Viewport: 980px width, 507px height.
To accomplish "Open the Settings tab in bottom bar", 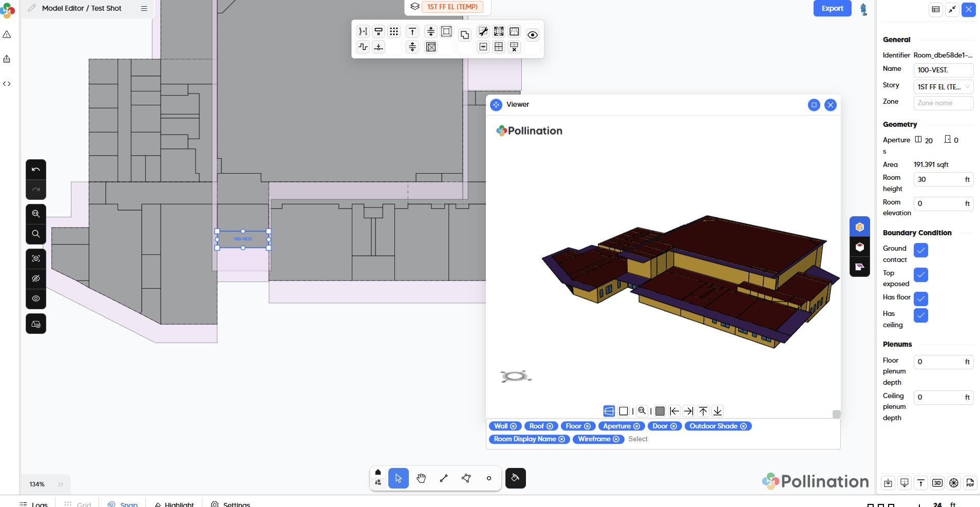I will tap(231, 504).
